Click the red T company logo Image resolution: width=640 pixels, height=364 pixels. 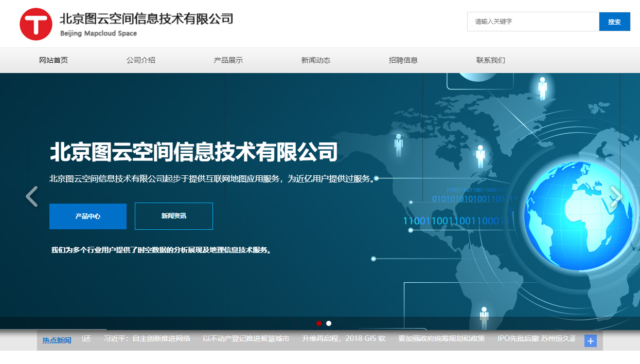coord(36,24)
